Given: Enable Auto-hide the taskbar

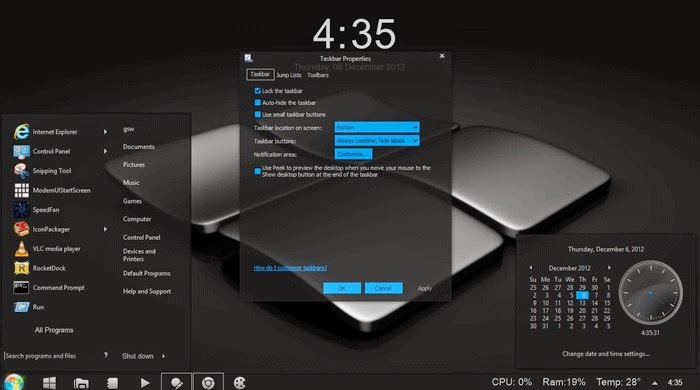Looking at the screenshot, I should tap(258, 103).
